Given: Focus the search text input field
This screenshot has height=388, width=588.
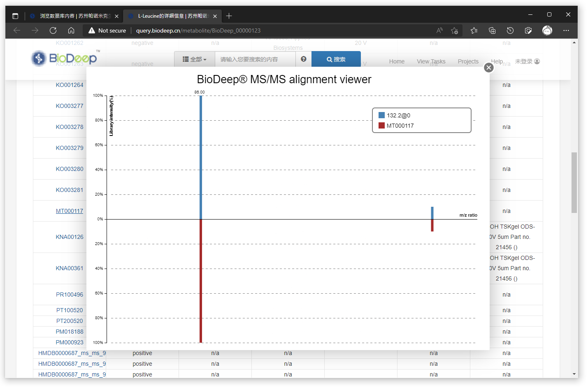Looking at the screenshot, I should 255,59.
